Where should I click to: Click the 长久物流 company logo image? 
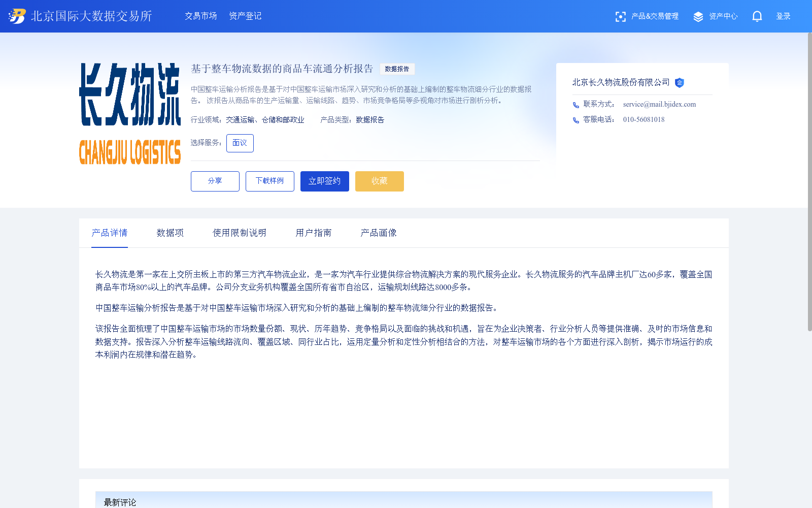tap(130, 114)
